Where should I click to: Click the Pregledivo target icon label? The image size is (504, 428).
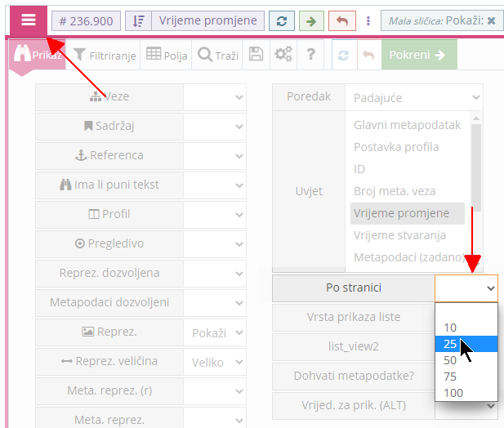tap(109, 243)
